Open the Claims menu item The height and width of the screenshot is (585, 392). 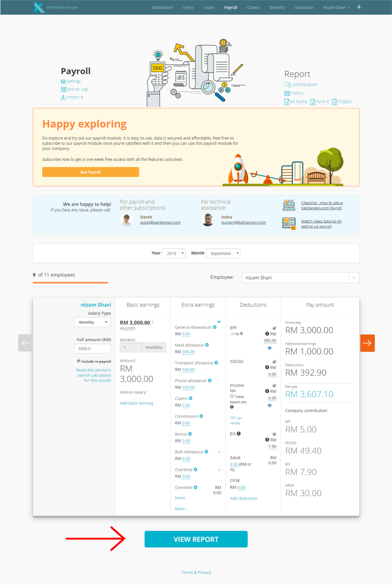coord(253,7)
